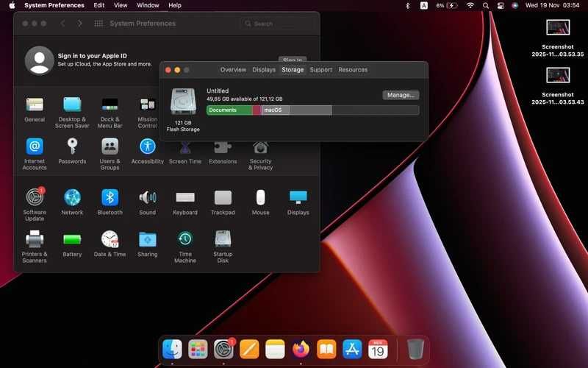Click the Wi-Fi status menu icon

tap(470, 5)
